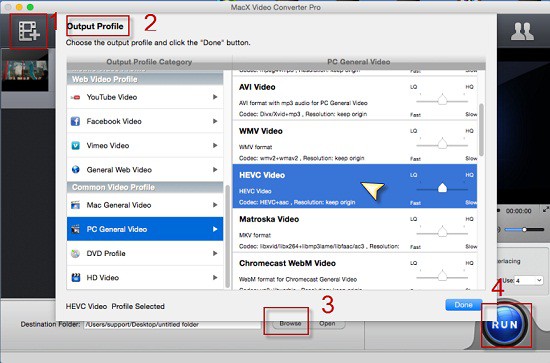Expand DVD Profile submenu arrow
Screen dimensions: 550x363
coord(215,254)
